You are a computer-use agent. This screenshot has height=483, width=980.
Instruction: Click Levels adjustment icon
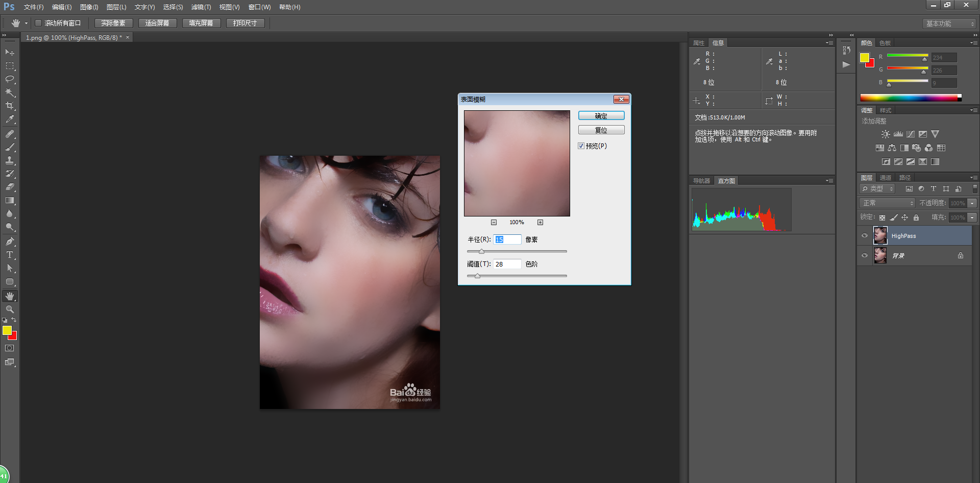coord(898,134)
